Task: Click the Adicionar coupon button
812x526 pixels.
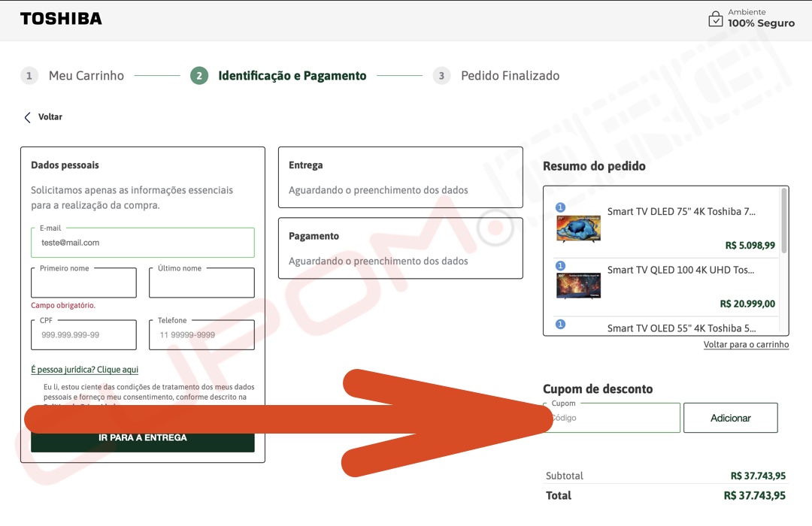Action: coord(730,418)
